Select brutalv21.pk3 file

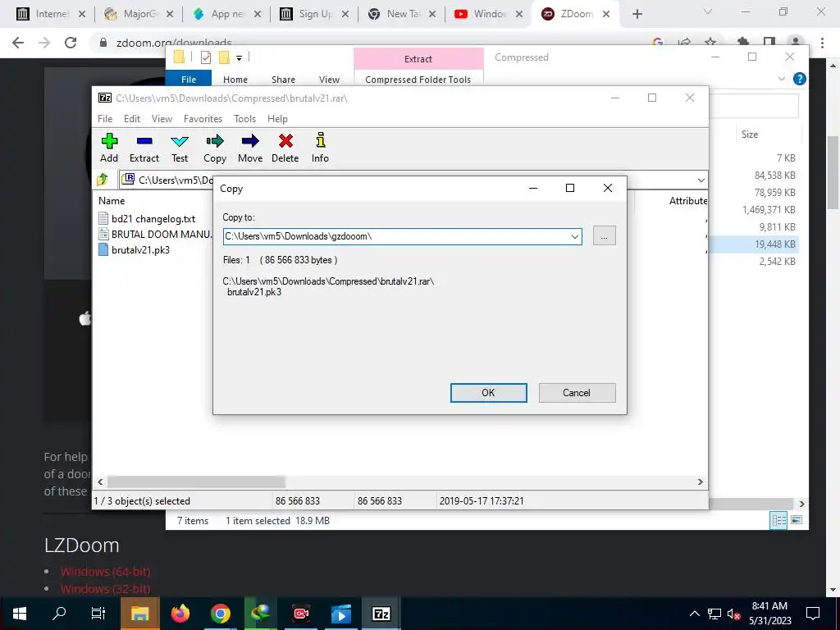135,249
